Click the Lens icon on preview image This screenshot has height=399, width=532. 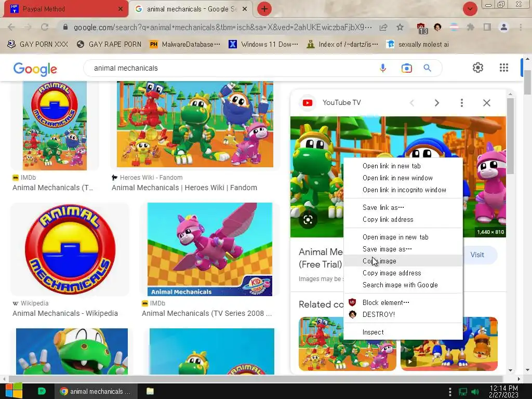[308, 220]
